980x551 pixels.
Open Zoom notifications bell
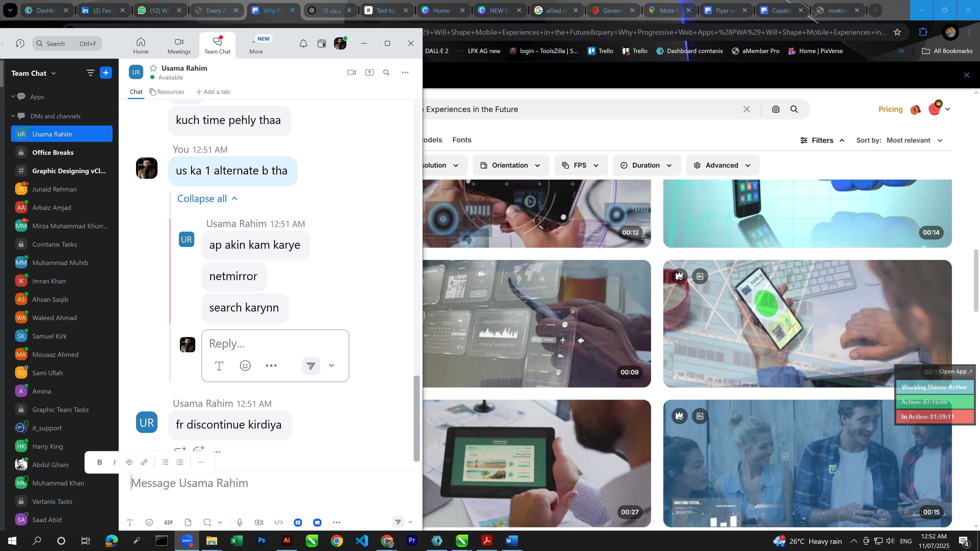point(303,43)
